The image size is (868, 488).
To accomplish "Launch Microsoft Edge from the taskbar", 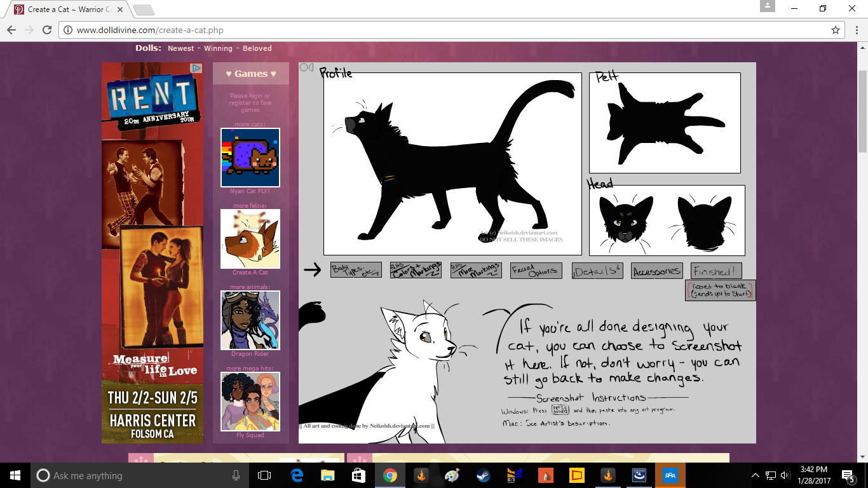I will (297, 475).
